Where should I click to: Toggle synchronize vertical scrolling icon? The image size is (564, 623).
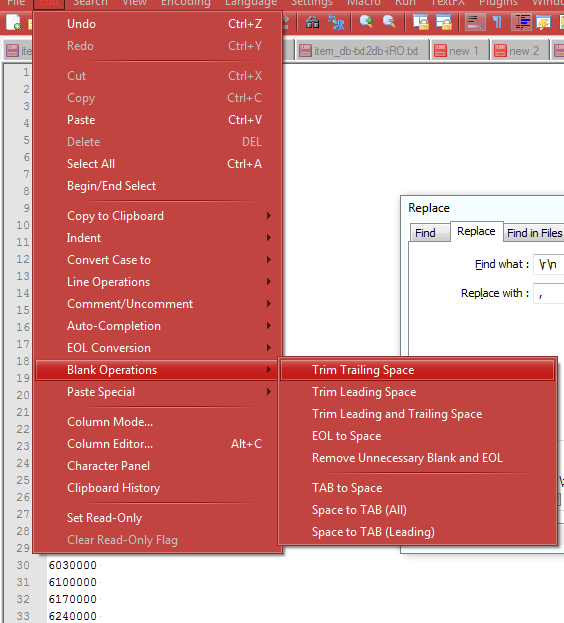pyautogui.click(x=420, y=22)
